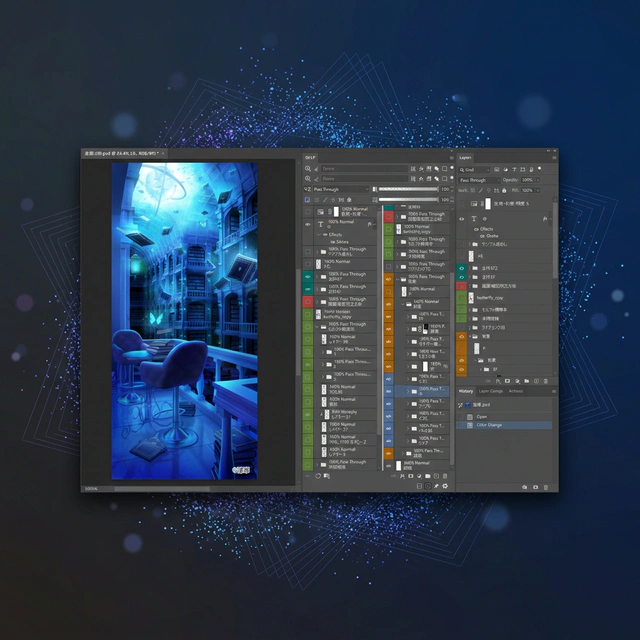Click the chevron in the middle panel's lower-left corner

(x=307, y=476)
